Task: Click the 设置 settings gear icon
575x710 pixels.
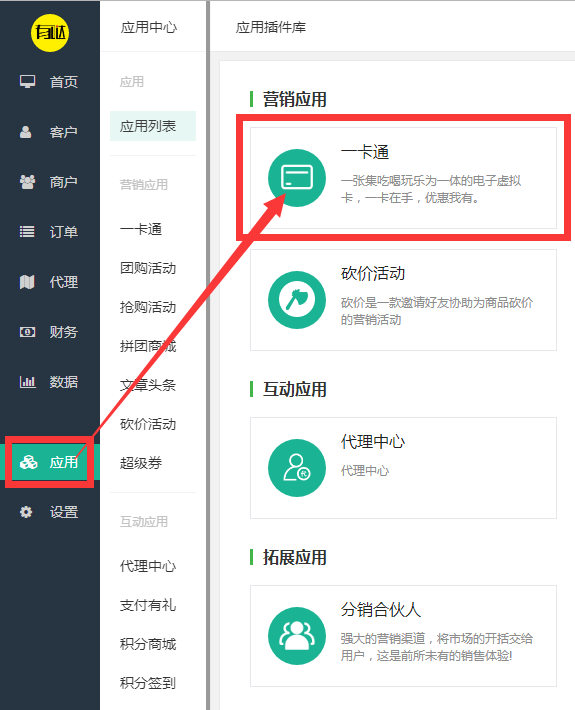Action: pos(26,512)
